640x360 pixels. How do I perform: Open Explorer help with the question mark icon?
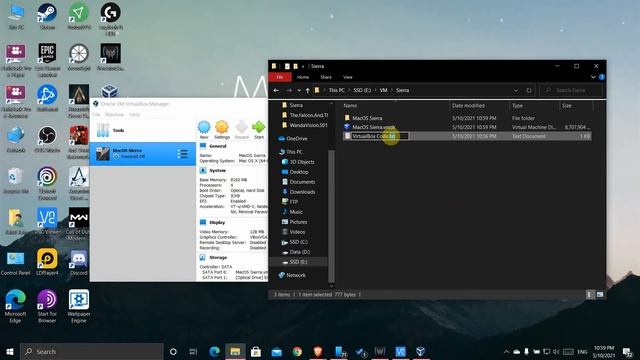(602, 77)
